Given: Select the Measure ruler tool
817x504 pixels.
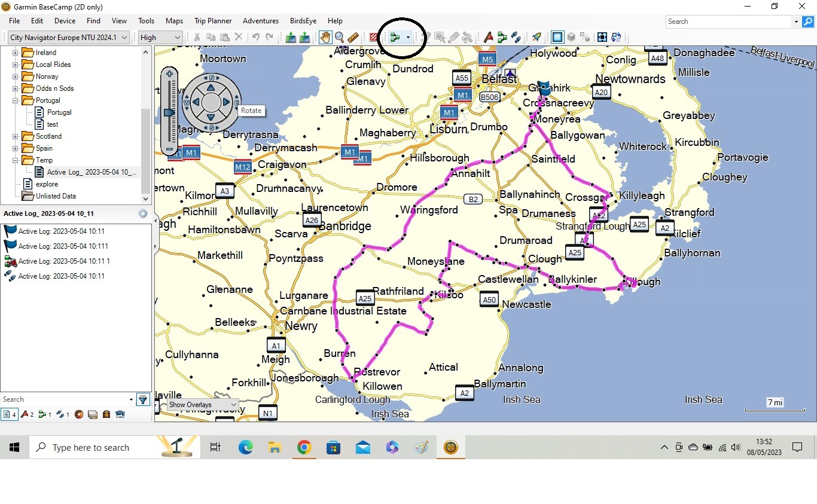Looking at the screenshot, I should pyautogui.click(x=353, y=37).
